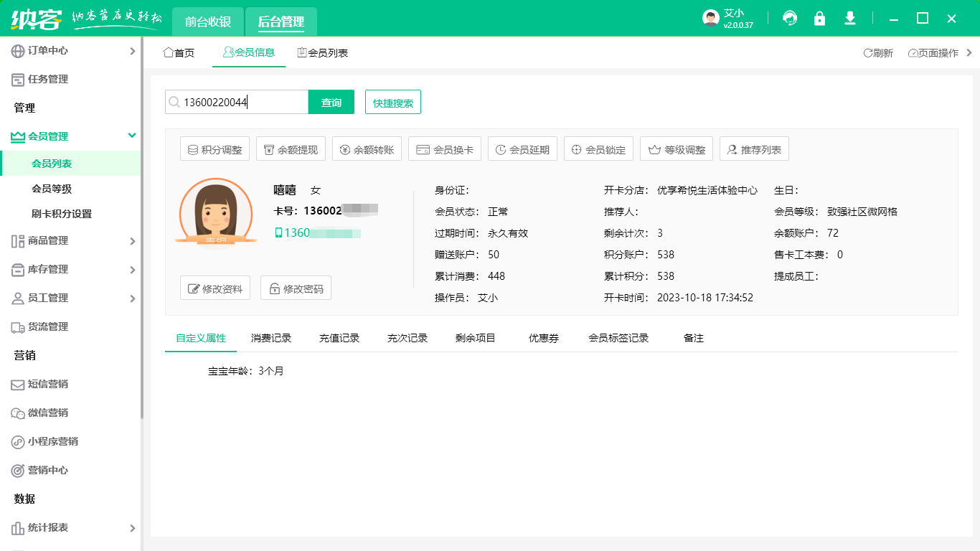Click inside the member search input field

pyautogui.click(x=237, y=101)
